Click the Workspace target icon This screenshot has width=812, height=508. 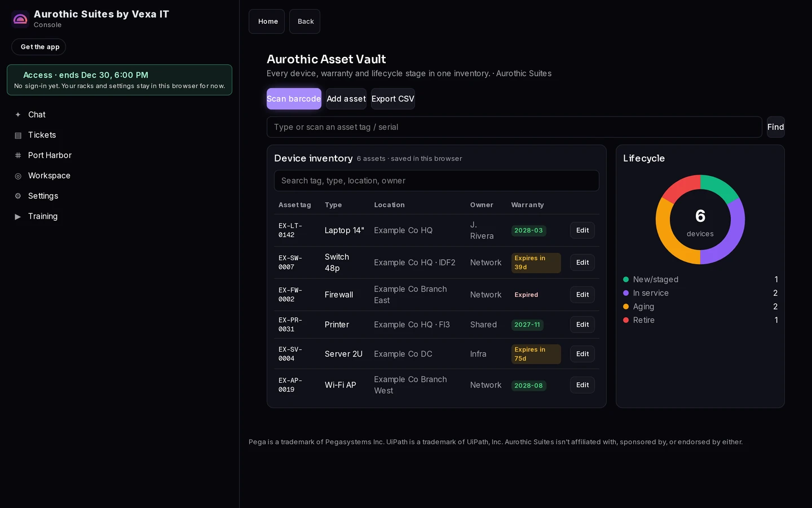click(18, 176)
